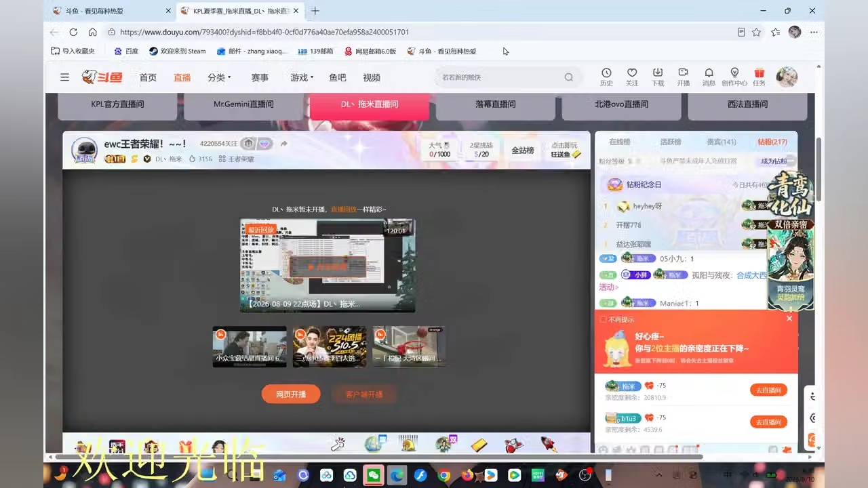868x488 pixels.
Task: Add this page to favorites star
Action: click(x=756, y=32)
